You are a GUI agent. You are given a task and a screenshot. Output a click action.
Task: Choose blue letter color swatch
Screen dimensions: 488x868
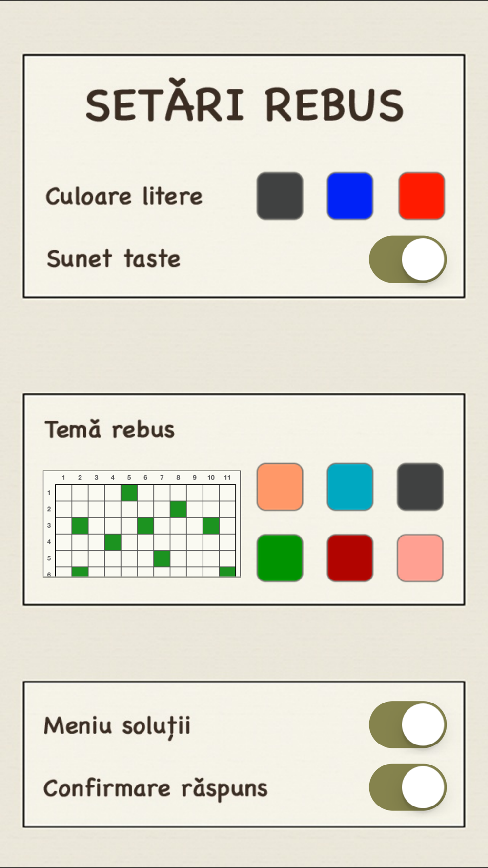(350, 196)
